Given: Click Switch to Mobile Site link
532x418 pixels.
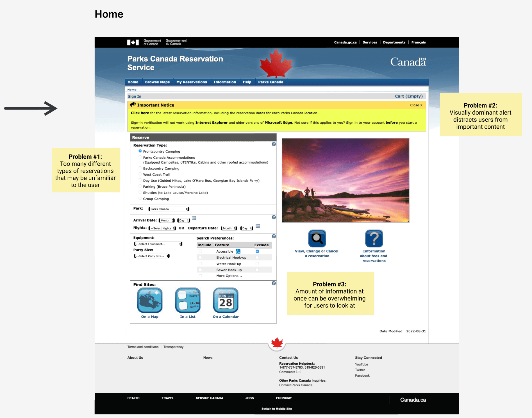Looking at the screenshot, I should point(277,409).
